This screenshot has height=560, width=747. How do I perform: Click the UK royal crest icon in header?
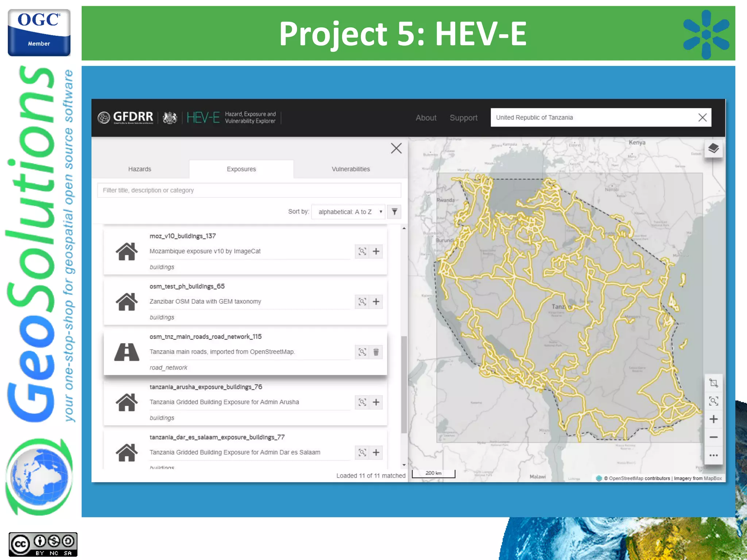click(170, 118)
